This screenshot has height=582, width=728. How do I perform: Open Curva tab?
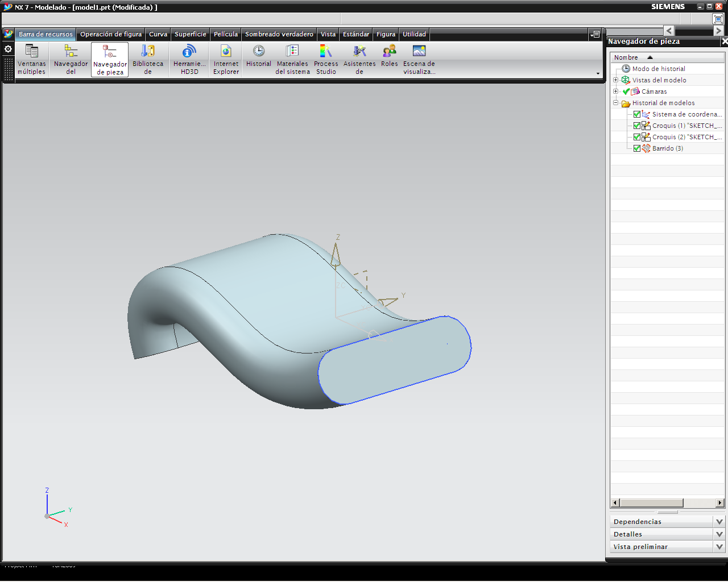pos(158,34)
